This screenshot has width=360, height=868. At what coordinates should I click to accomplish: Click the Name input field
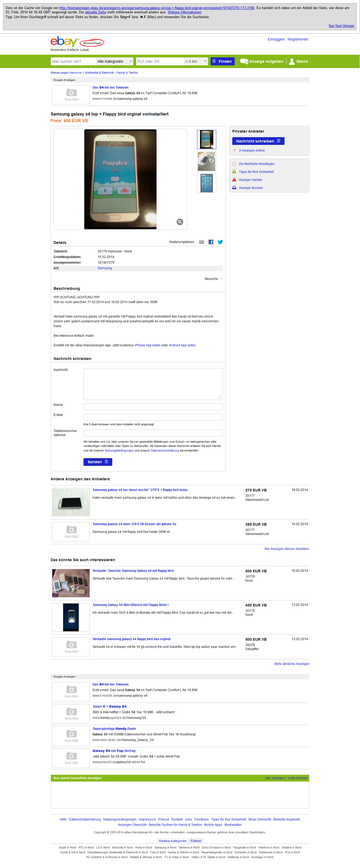[153, 407]
